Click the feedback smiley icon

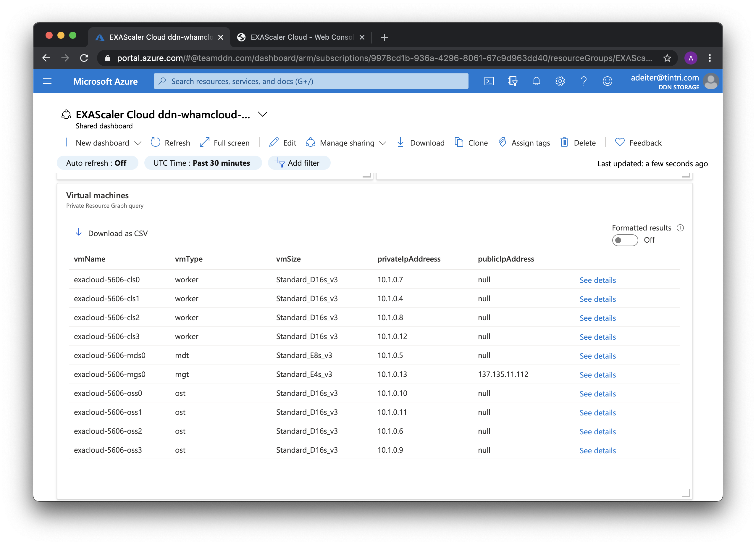[607, 81]
